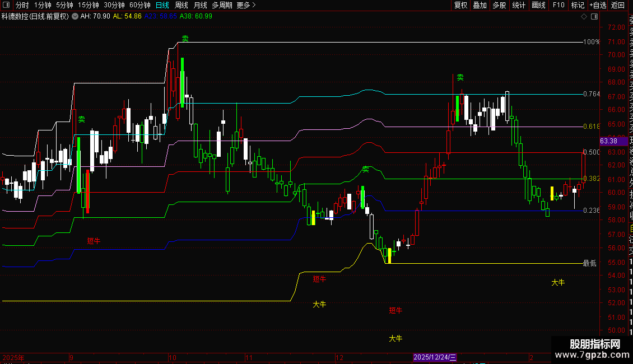Screen dimensions: 633x364
Task: Click the 科德数控(日线.前复权) title
Action: tap(35, 17)
